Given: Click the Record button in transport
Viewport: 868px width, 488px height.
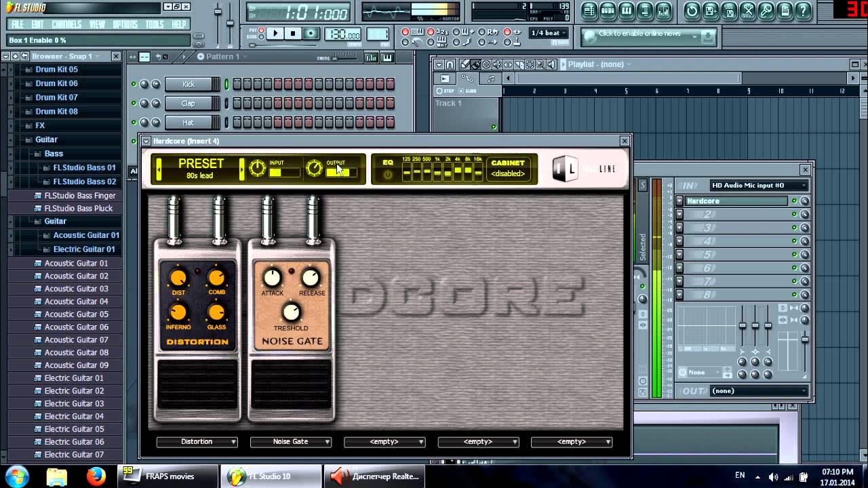Looking at the screenshot, I should (x=311, y=33).
